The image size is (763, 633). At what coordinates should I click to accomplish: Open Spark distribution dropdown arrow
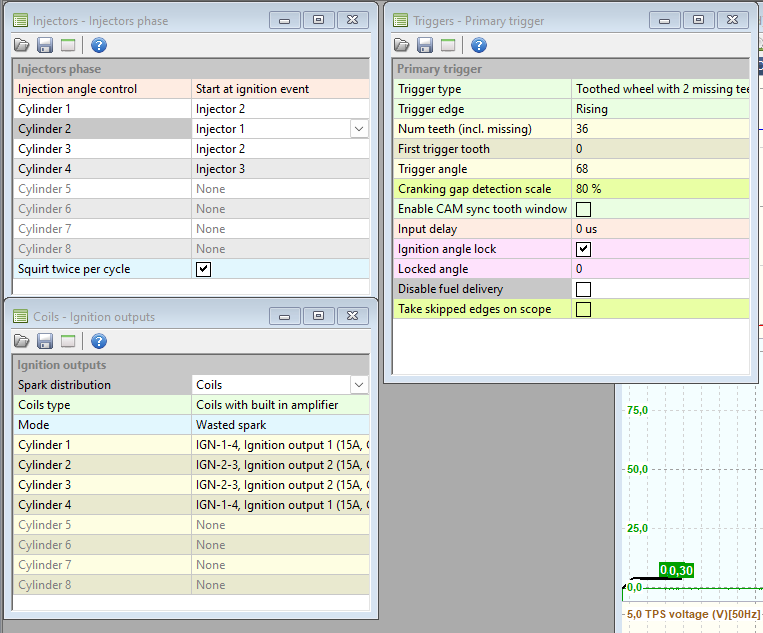tap(359, 385)
